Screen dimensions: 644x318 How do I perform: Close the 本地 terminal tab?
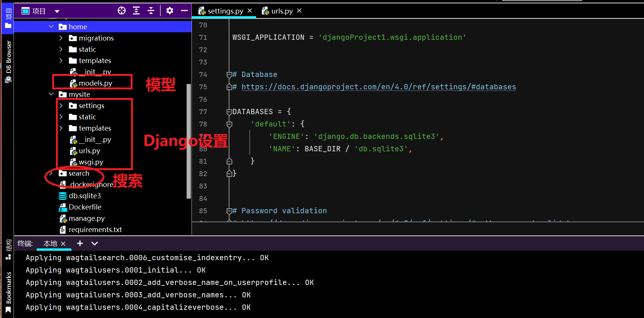[x=63, y=244]
